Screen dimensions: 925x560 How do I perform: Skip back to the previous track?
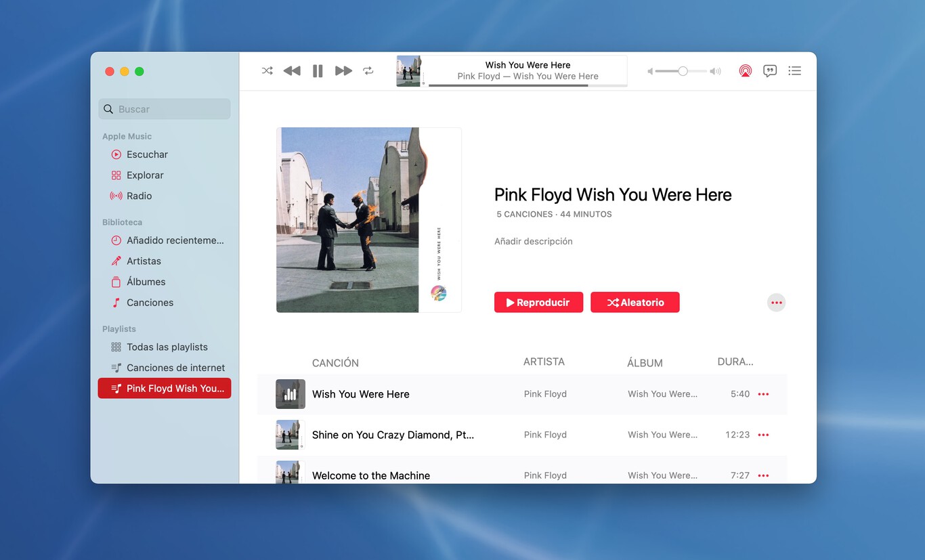(x=292, y=70)
